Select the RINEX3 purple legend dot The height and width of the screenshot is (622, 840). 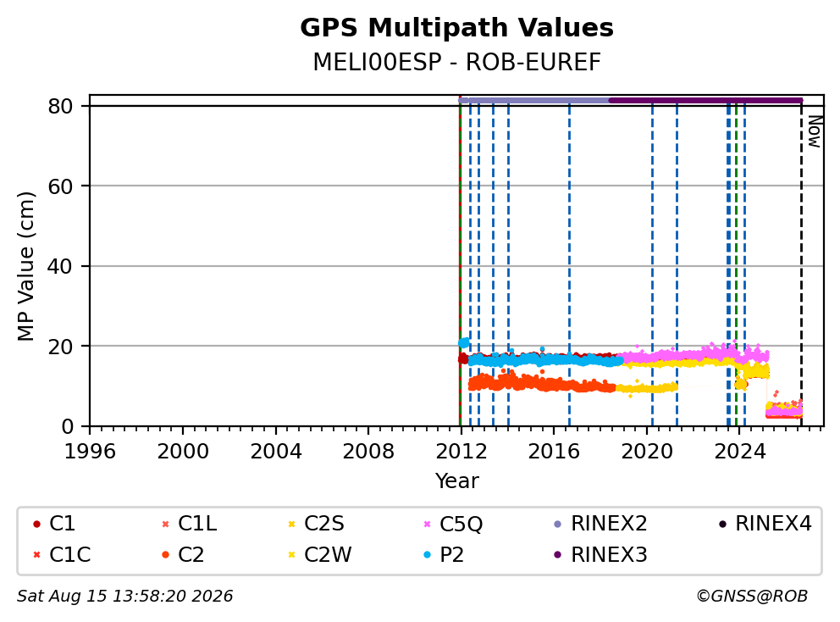tap(558, 554)
